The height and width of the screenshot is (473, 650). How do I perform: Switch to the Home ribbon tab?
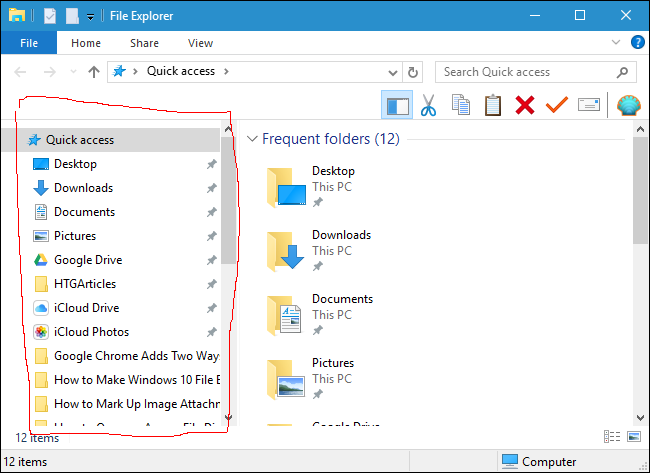click(x=86, y=43)
